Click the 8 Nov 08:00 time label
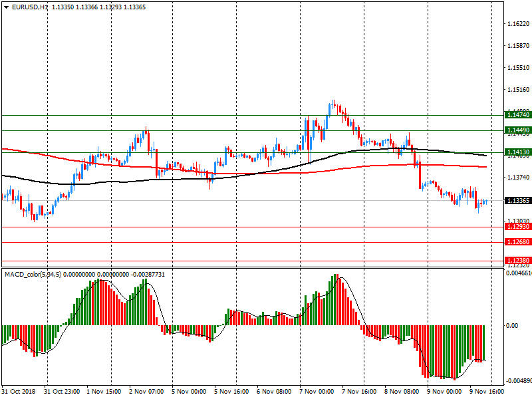532x399 pixels. (400, 392)
